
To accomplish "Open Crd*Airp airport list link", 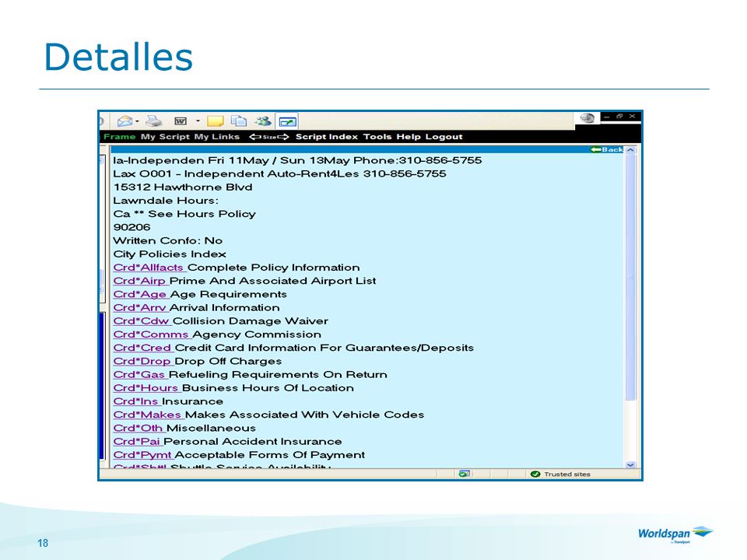I will tap(139, 281).
